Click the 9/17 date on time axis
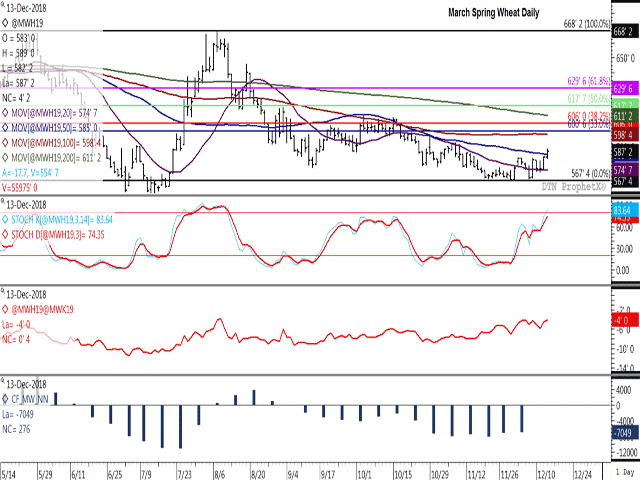The image size is (640, 480). point(328,475)
